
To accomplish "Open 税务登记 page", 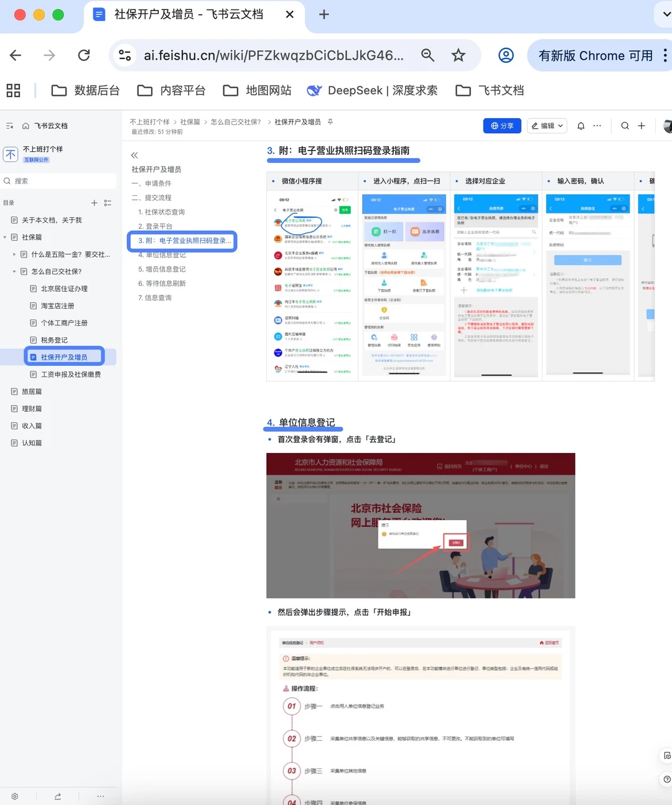I will click(x=54, y=340).
